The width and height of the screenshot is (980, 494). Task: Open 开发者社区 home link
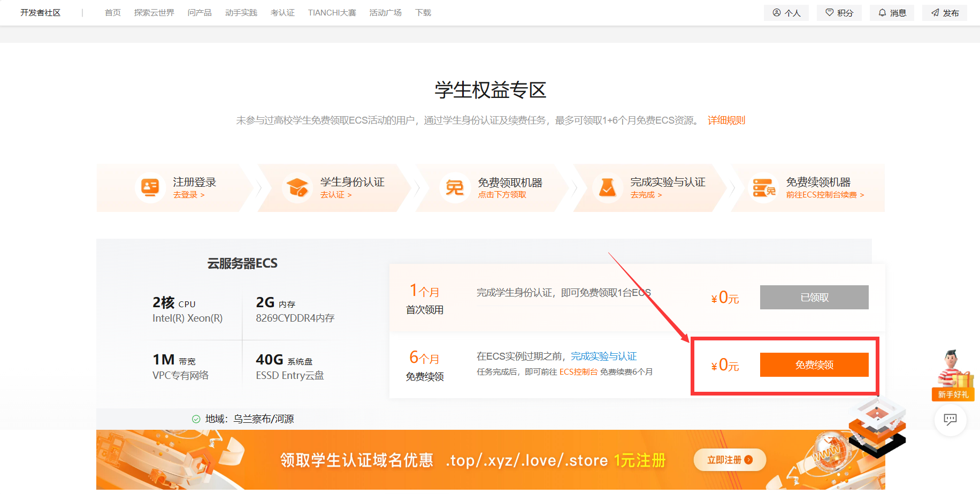click(x=41, y=13)
